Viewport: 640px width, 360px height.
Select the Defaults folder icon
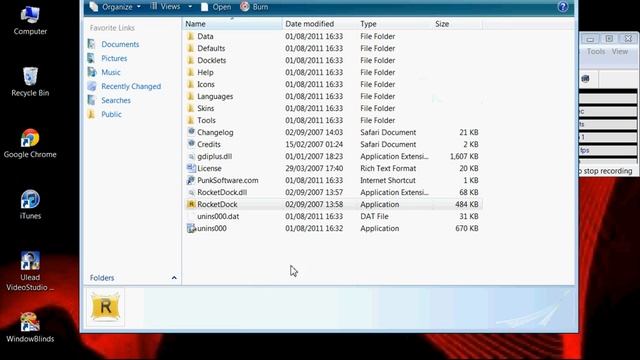191,48
